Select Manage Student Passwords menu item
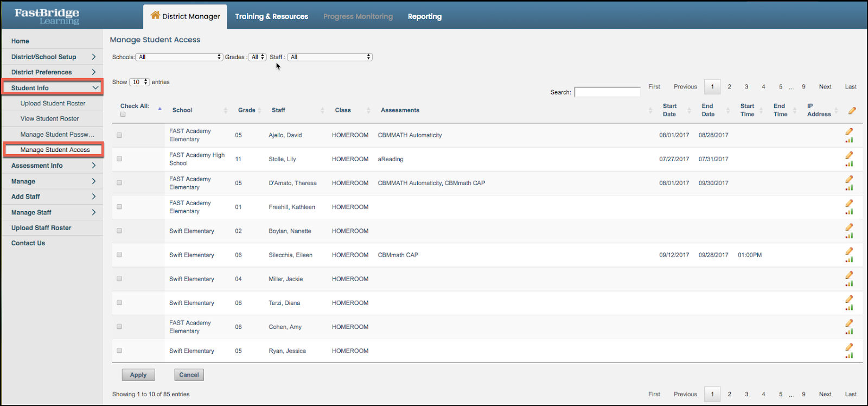 58,134
